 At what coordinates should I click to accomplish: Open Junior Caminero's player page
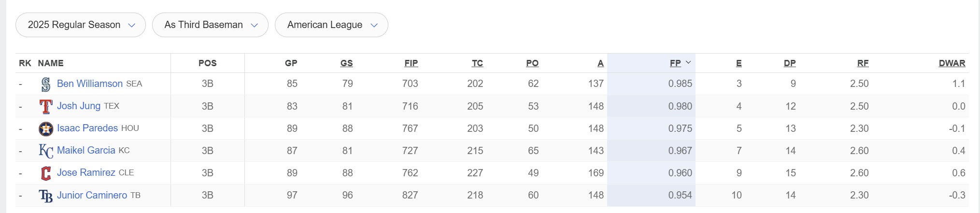[92, 195]
